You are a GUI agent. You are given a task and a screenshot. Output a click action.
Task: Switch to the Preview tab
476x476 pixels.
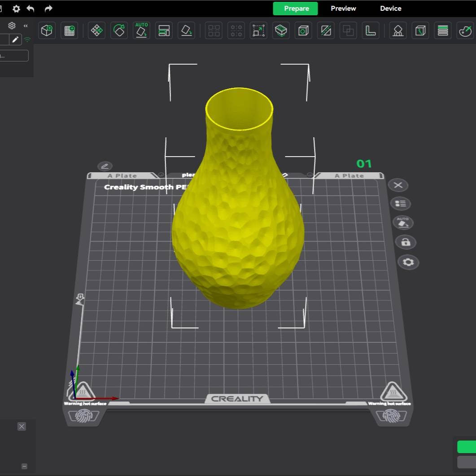(x=343, y=9)
